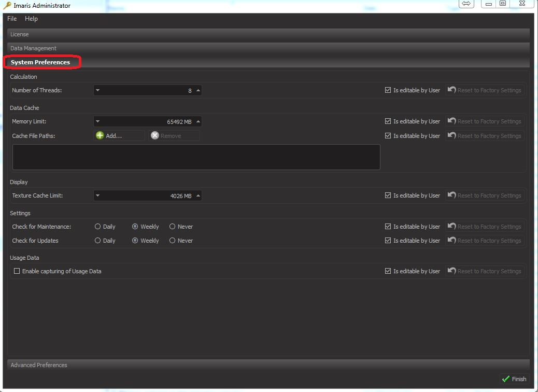
Task: Select Daily for Check for Maintenance
Action: (97, 227)
